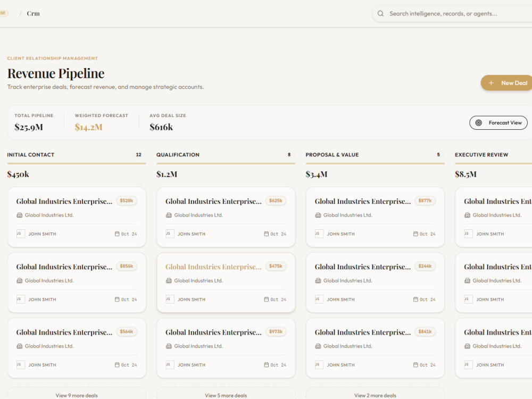Click the Initial Contact count badge 12

tap(138, 155)
